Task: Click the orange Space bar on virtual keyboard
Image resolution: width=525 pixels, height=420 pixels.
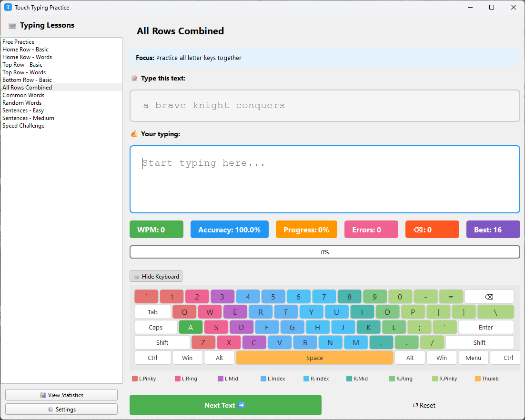Action: point(314,358)
